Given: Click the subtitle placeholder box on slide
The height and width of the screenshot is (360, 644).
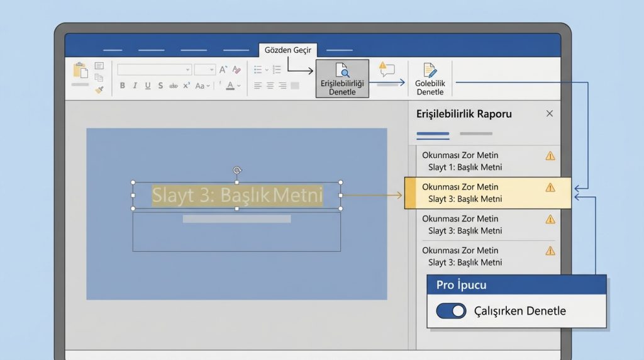Looking at the screenshot, I should coord(236,232).
